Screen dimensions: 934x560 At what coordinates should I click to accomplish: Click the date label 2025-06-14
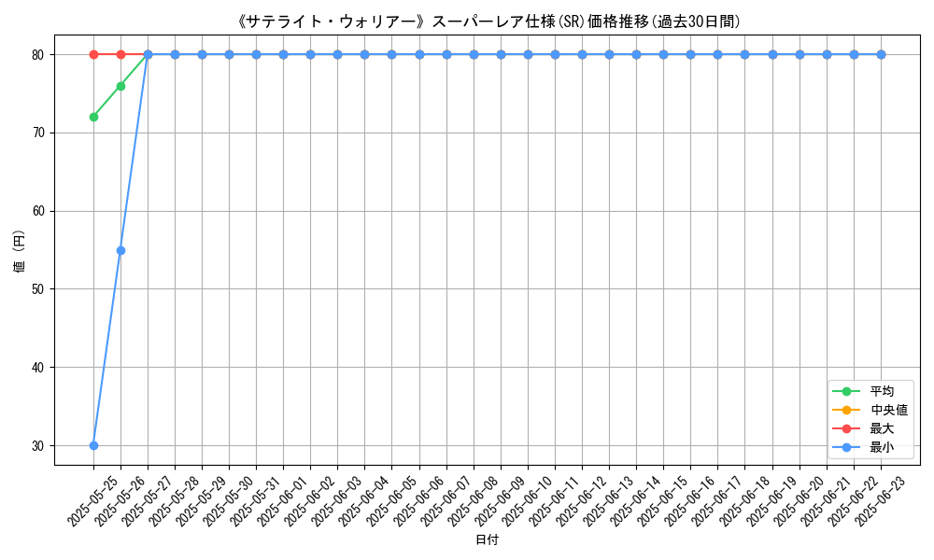click(635, 502)
